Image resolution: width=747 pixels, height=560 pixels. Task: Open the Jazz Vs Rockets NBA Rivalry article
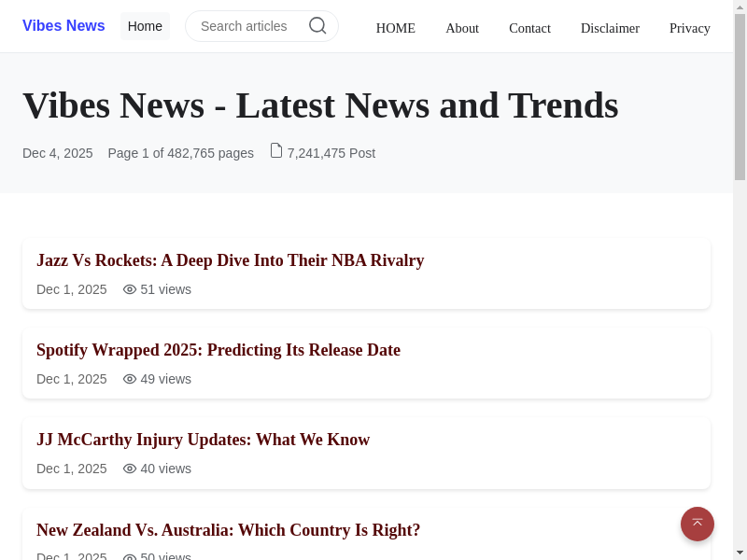tap(230, 260)
